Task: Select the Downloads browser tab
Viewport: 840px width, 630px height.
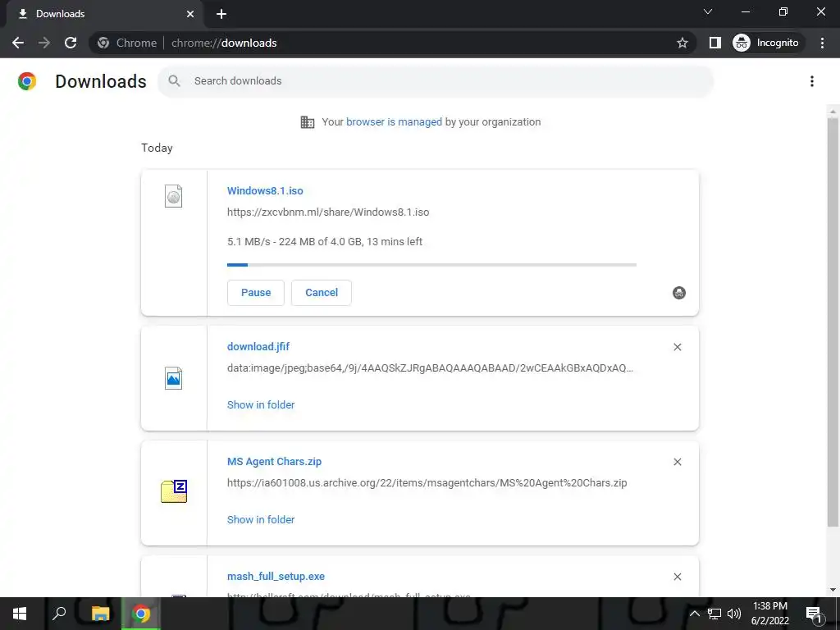Action: 104,14
